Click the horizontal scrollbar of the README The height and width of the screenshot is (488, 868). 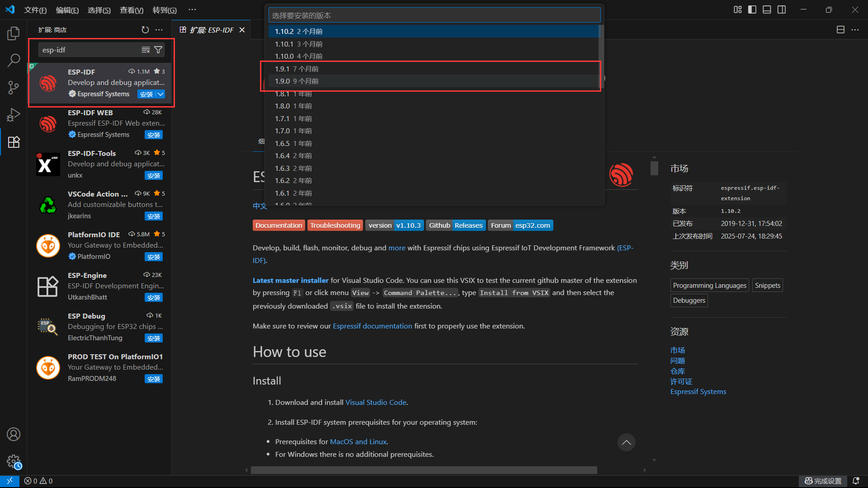[424, 470]
